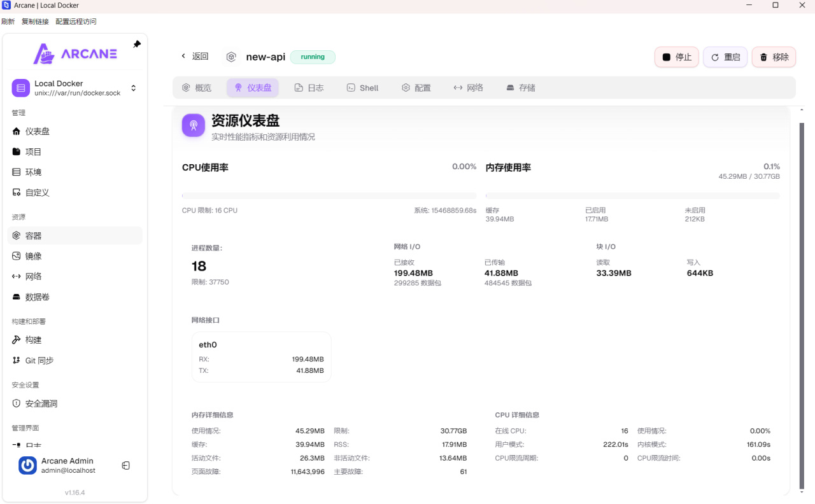Click the 内存使用率 progress bar
The height and width of the screenshot is (504, 815).
pyautogui.click(x=633, y=196)
